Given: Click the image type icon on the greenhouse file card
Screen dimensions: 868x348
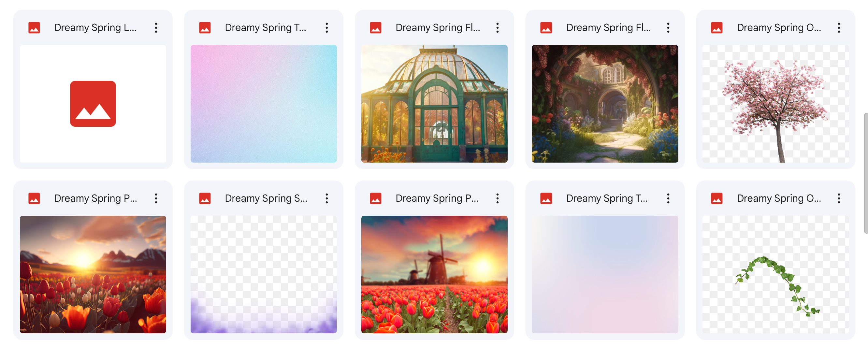Looking at the screenshot, I should [x=376, y=28].
